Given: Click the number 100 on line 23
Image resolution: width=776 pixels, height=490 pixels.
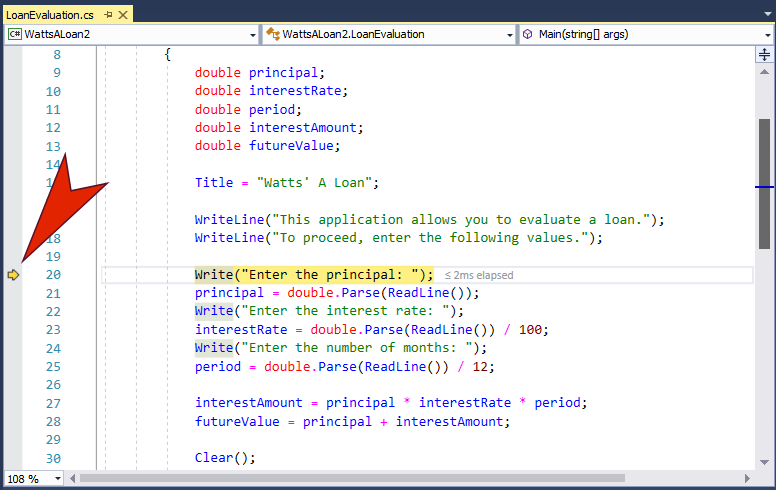Looking at the screenshot, I should tap(531, 329).
